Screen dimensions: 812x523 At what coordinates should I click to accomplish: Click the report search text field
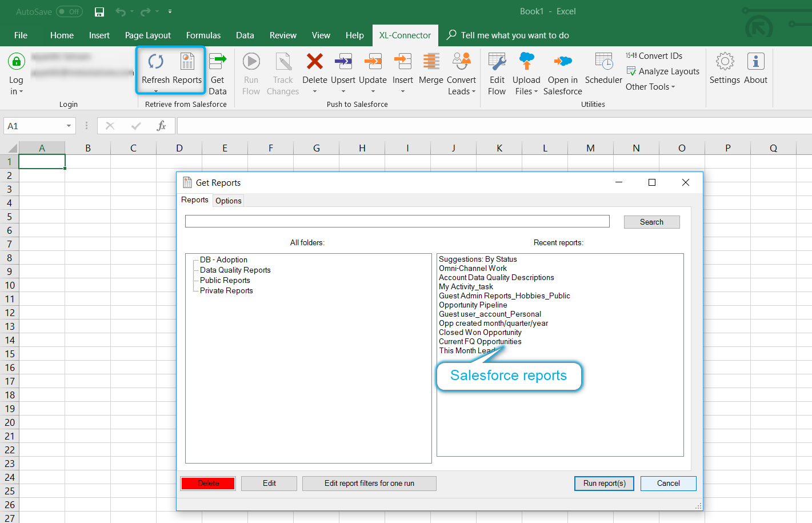click(397, 221)
